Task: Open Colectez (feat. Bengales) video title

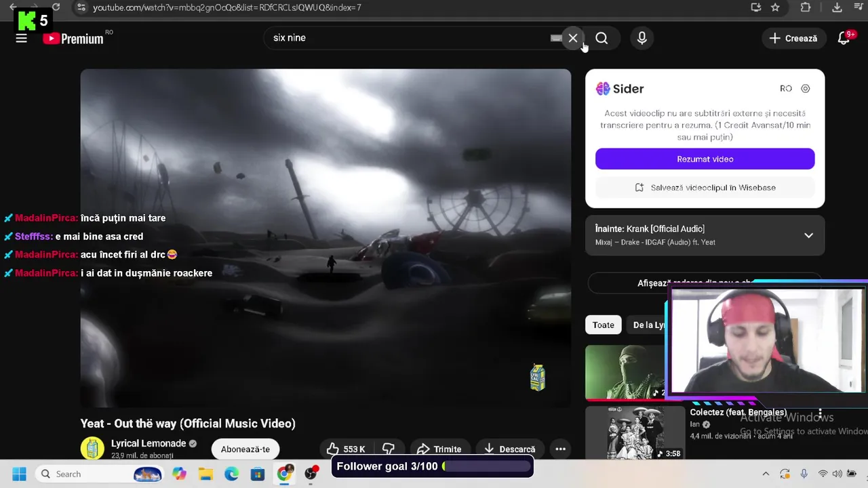Action: point(738,412)
